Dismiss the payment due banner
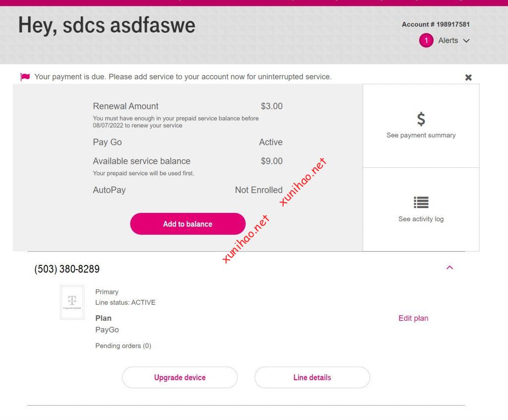The height and width of the screenshot is (420, 508). 468,77
